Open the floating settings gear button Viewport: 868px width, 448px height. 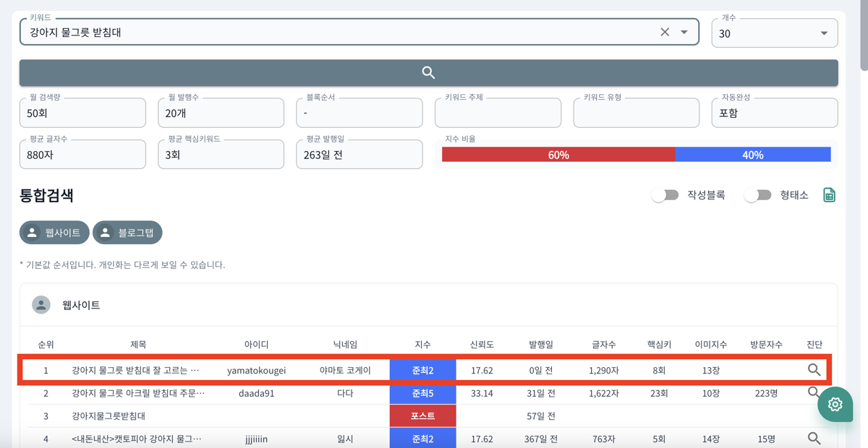point(835,405)
